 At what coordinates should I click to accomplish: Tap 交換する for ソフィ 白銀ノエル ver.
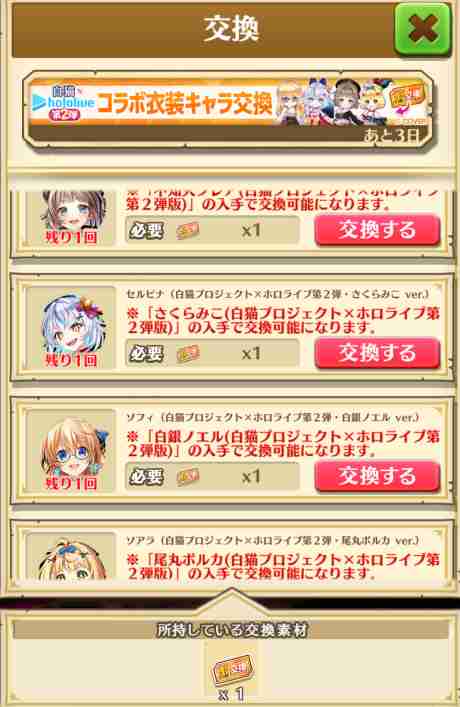[377, 476]
